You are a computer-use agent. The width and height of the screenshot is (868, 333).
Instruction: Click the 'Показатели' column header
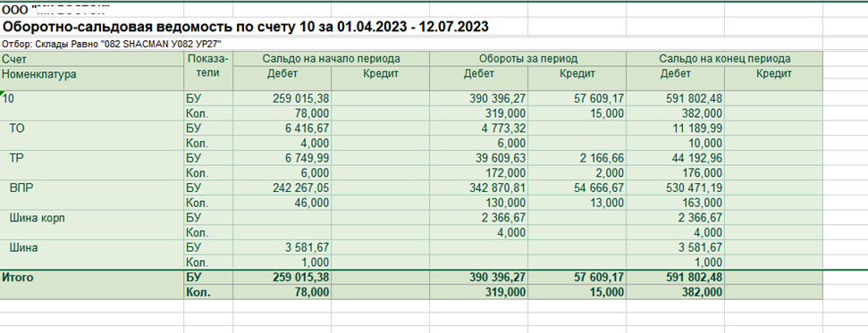(208, 71)
